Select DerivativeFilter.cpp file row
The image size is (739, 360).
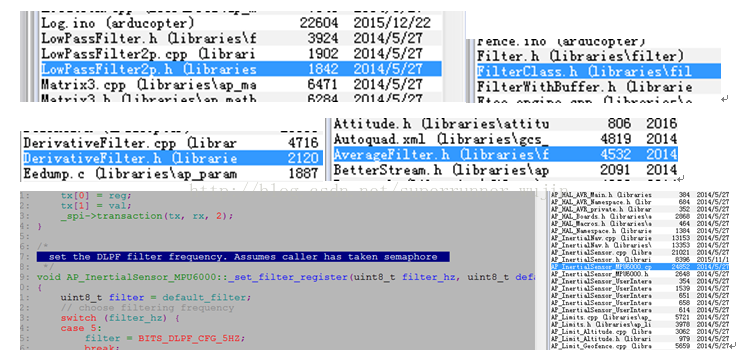tap(172, 143)
